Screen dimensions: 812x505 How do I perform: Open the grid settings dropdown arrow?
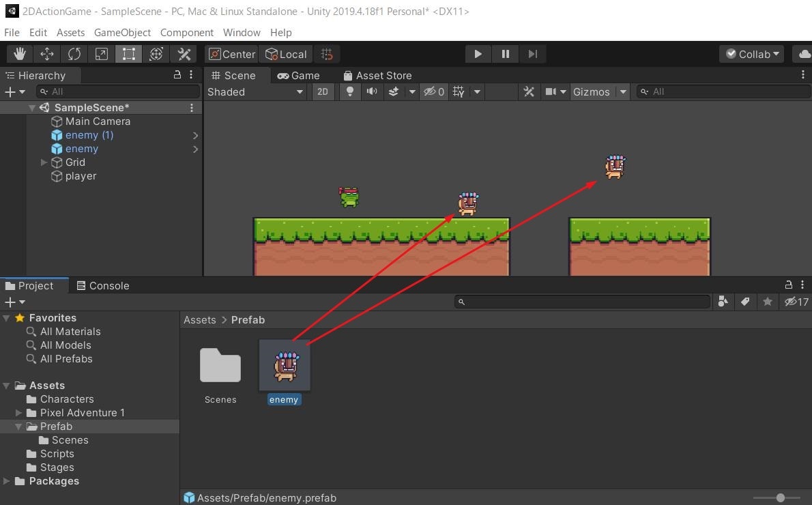point(477,91)
